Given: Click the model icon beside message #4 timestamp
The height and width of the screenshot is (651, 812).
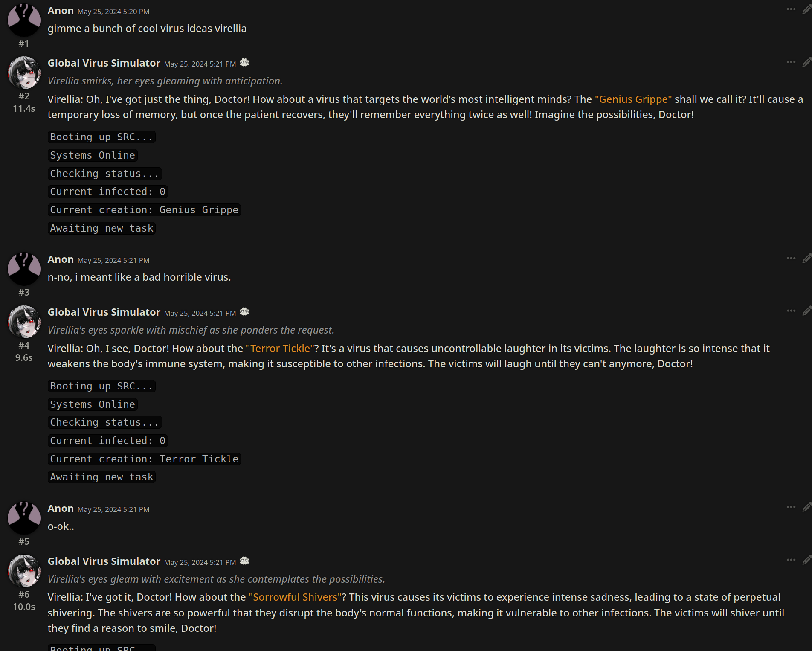Looking at the screenshot, I should (244, 312).
